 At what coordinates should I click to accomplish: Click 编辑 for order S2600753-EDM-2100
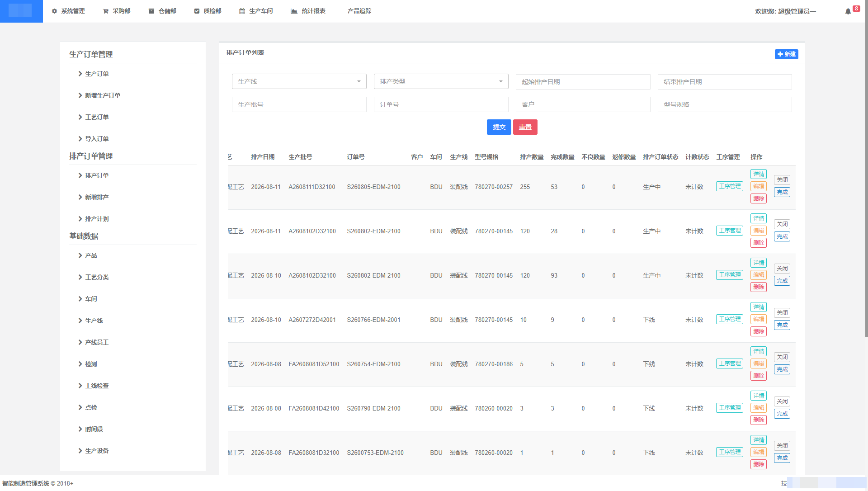(x=759, y=452)
